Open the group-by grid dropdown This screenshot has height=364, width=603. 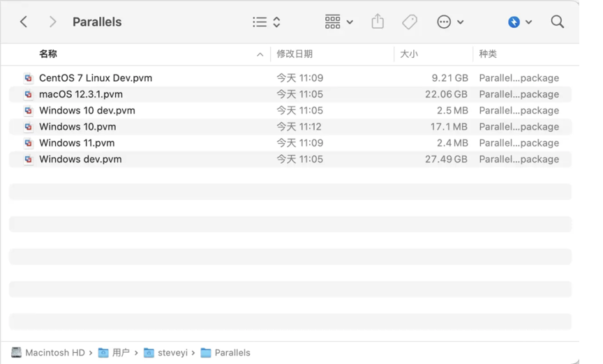tap(338, 22)
